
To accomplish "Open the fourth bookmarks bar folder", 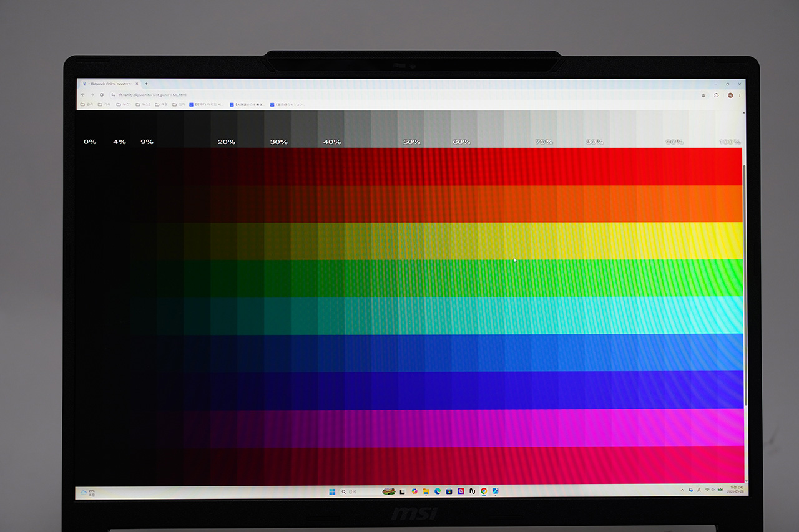I will click(x=143, y=104).
